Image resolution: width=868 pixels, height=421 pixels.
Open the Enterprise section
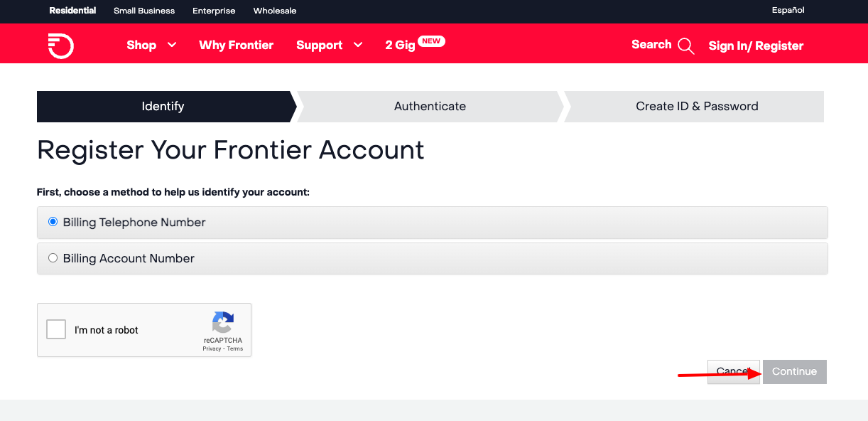pos(214,11)
